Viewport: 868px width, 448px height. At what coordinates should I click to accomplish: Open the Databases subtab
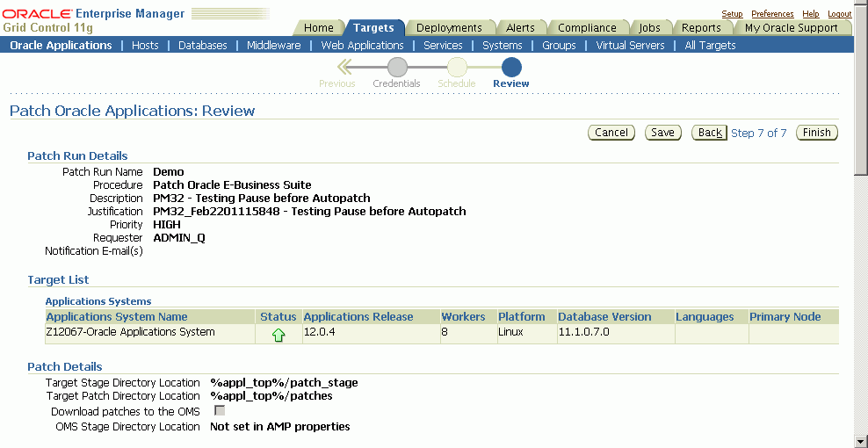203,46
